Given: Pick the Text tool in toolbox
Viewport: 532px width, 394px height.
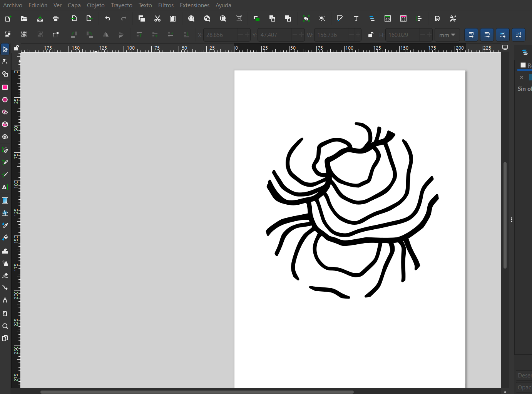Looking at the screenshot, I should (5, 187).
